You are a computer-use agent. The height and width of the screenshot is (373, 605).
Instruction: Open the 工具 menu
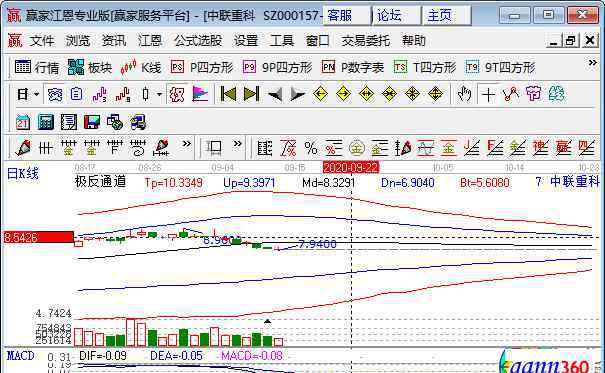[x=282, y=41]
